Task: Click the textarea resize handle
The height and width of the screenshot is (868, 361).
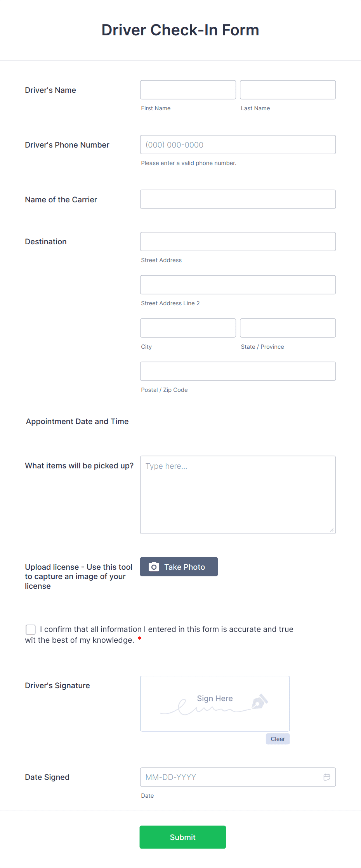Action: pyautogui.click(x=332, y=529)
